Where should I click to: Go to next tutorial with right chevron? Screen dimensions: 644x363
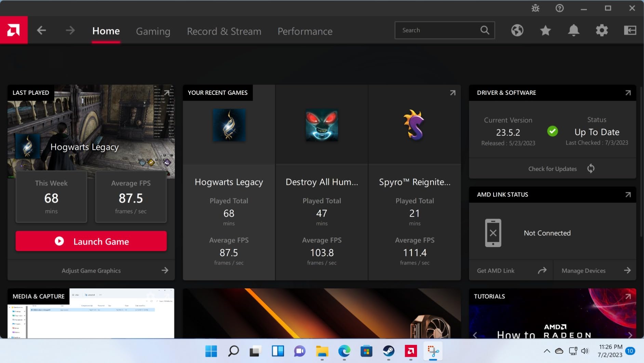pyautogui.click(x=630, y=335)
